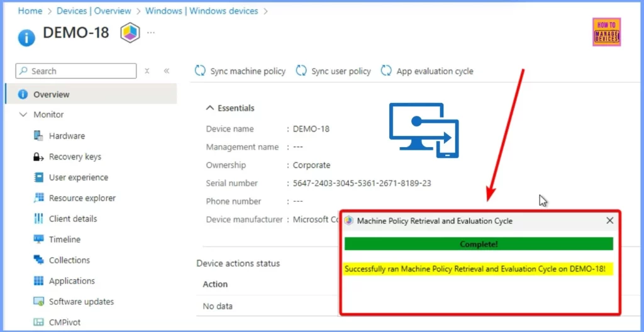Click the Sync user policy refresh icon
The height and width of the screenshot is (332, 644).
point(301,71)
